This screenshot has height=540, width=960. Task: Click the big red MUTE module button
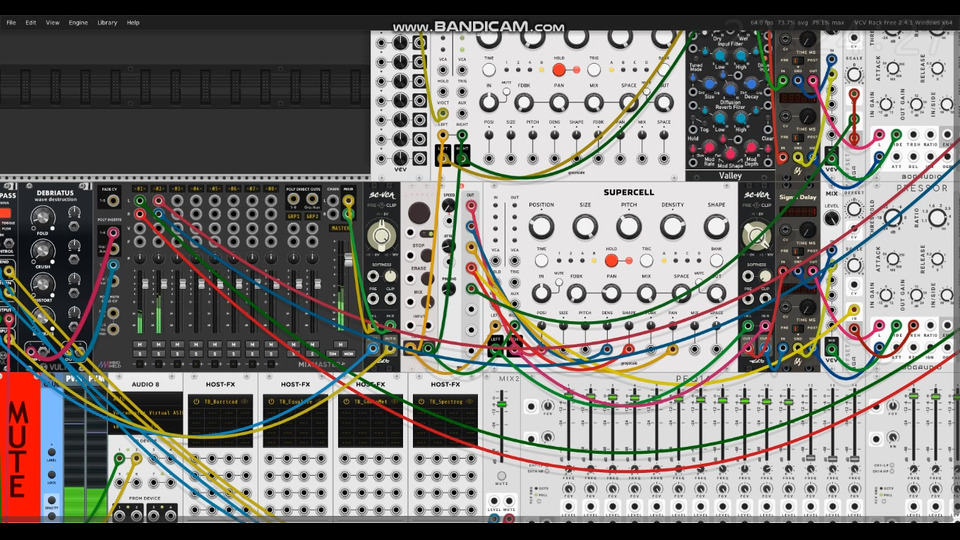click(20, 447)
